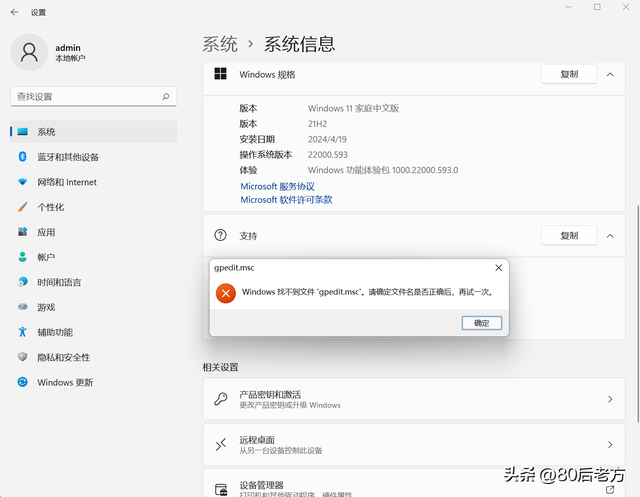Image resolution: width=640 pixels, height=497 pixels.
Task: Select 时间和语言 in the sidebar
Action: [94, 282]
